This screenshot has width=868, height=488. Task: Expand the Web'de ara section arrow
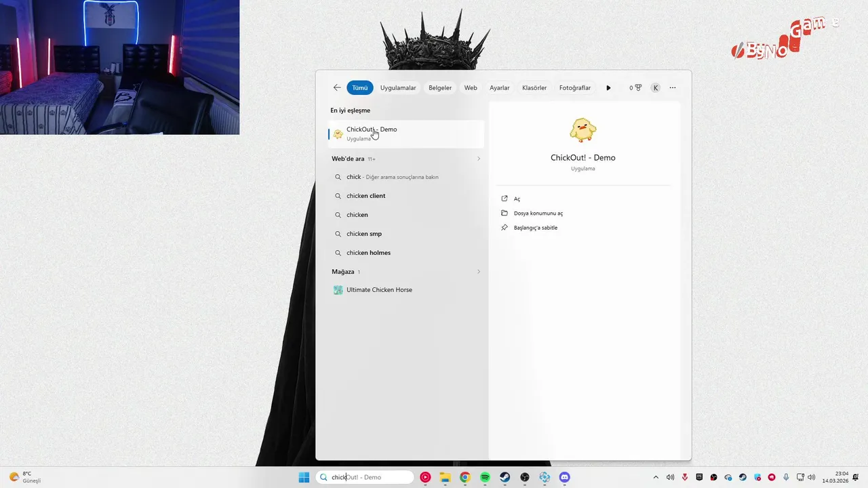tap(479, 159)
